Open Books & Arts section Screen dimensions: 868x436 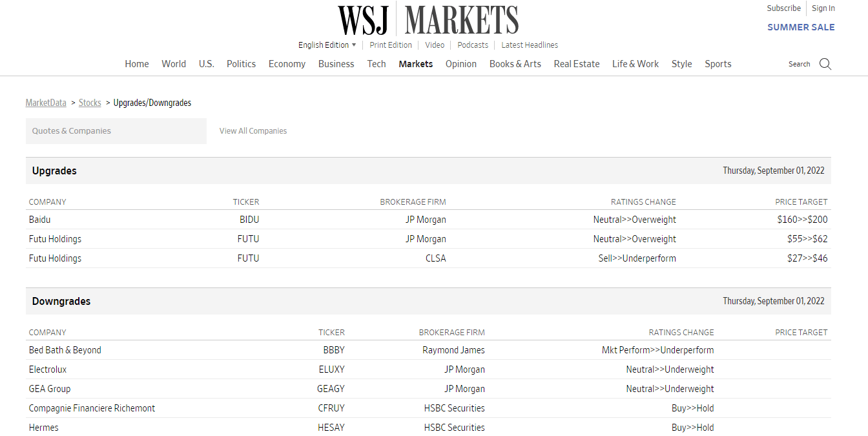(515, 64)
